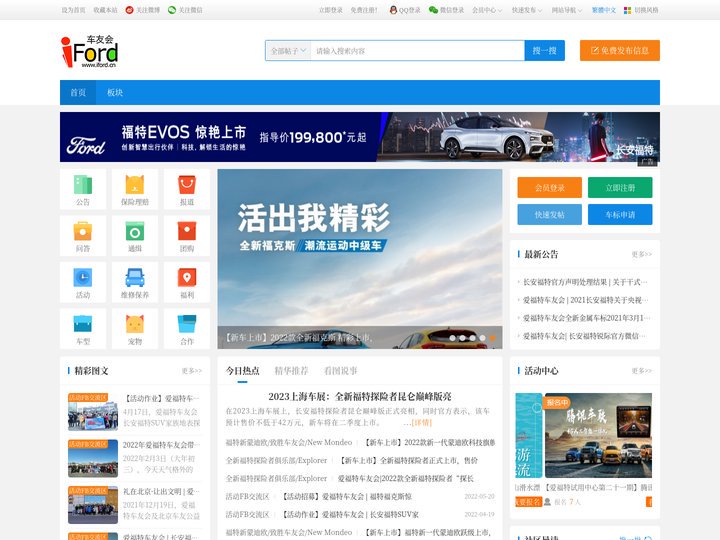Switch to the 看图说事 tab
The height and width of the screenshot is (540, 720).
[340, 371]
